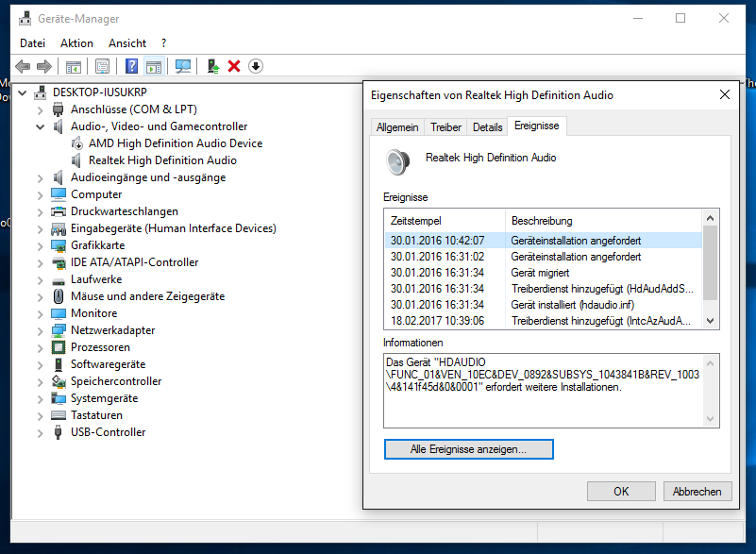The height and width of the screenshot is (554, 756).
Task: Click the red X uninstall device icon
Action: 234,66
